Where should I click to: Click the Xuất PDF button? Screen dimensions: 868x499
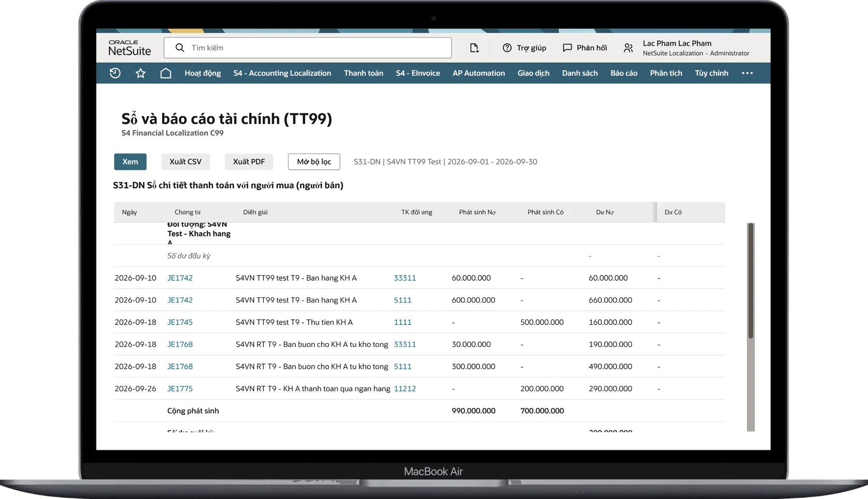pos(249,162)
